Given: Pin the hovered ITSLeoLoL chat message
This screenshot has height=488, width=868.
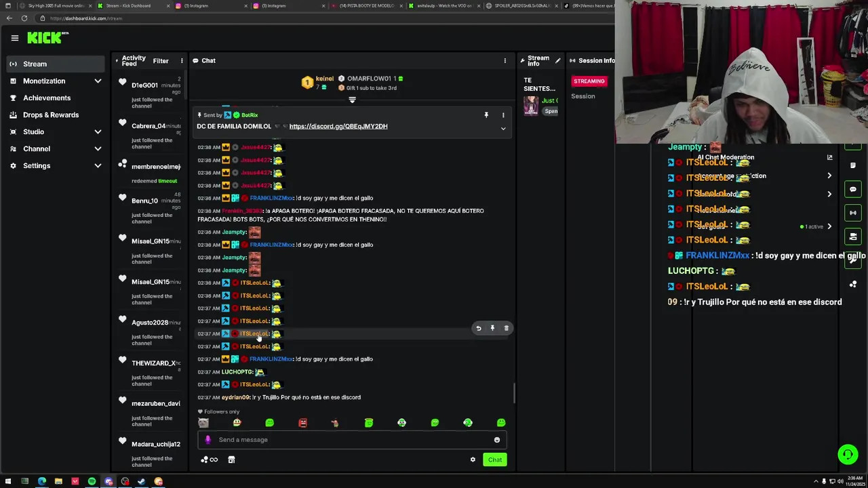Looking at the screenshot, I should pos(492,328).
